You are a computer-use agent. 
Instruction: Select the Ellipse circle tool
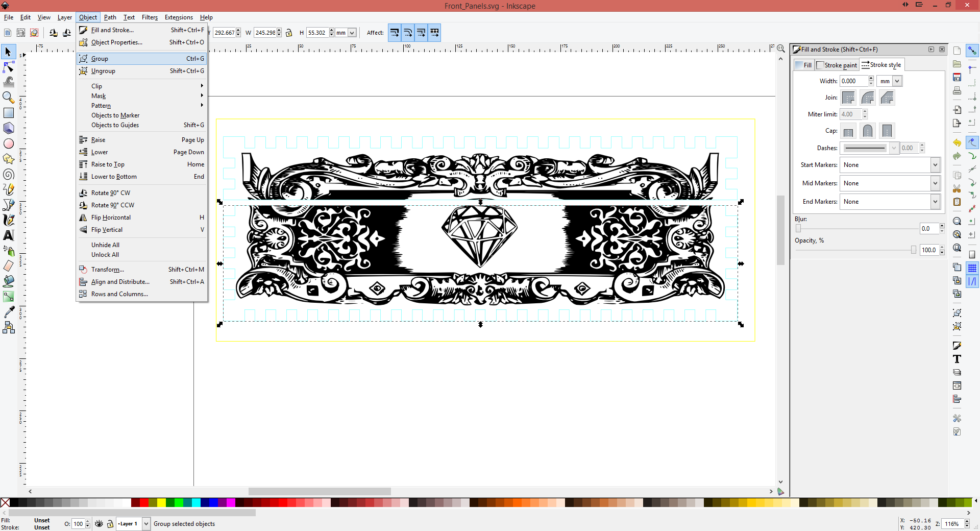pos(8,143)
